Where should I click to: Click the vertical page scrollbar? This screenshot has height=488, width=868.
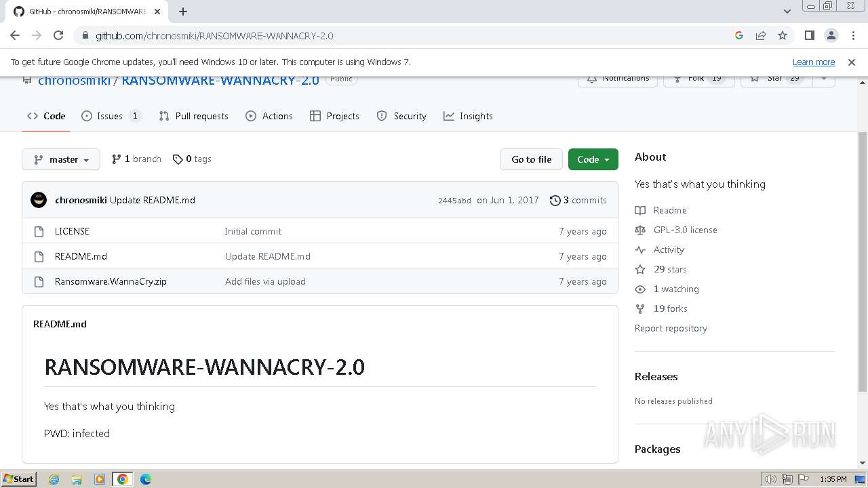[863, 261]
